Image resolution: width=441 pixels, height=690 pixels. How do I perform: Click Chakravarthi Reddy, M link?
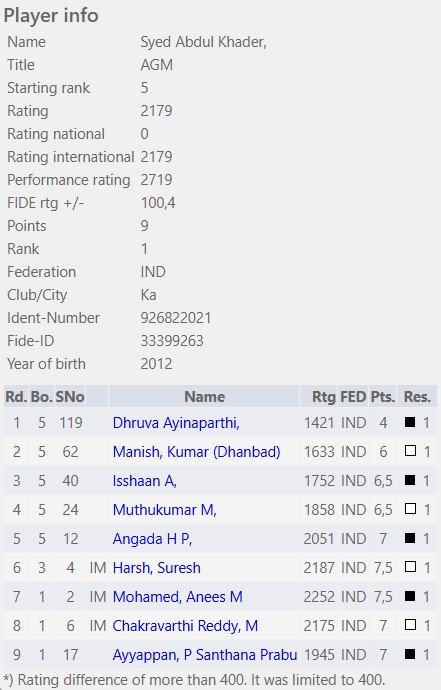point(185,626)
